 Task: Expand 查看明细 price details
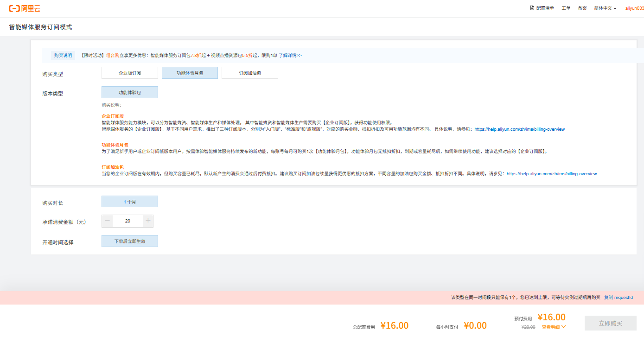tap(554, 327)
